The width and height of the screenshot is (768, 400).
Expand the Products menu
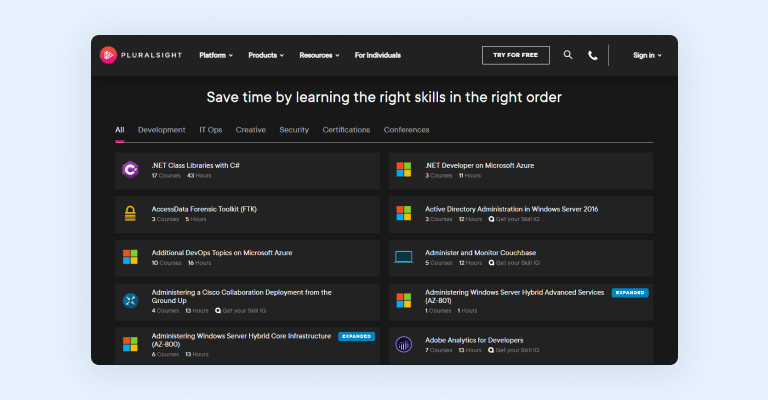266,55
